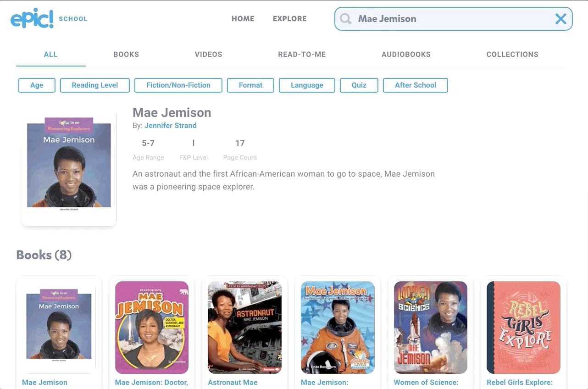588x389 pixels.
Task: Click the magnifying glass search icon
Action: 346,19
